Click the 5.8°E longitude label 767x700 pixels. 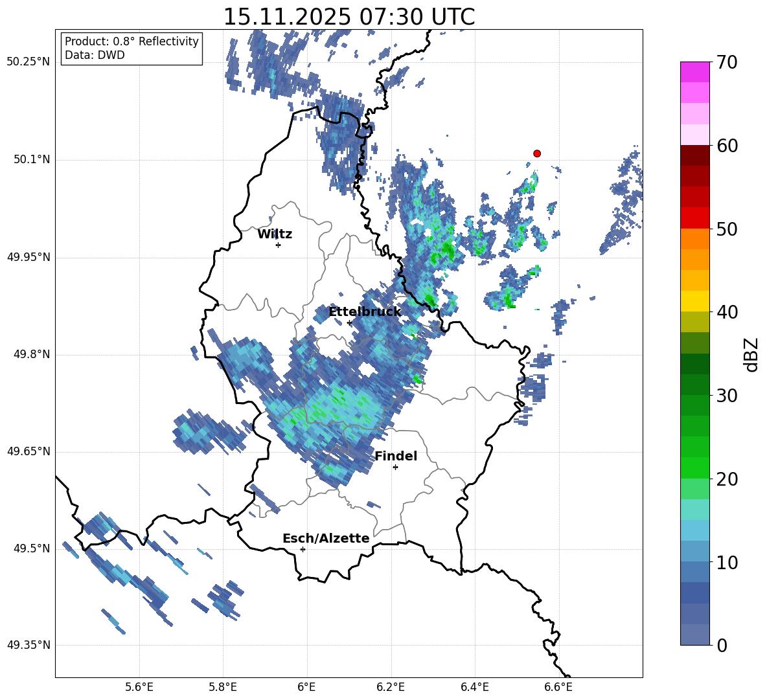(x=223, y=687)
